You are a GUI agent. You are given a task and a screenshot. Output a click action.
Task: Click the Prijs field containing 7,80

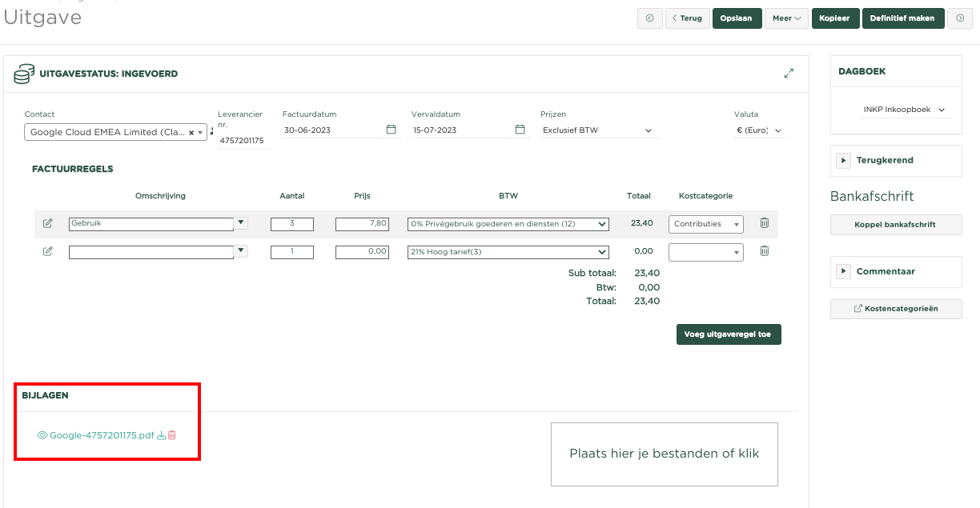coord(362,224)
